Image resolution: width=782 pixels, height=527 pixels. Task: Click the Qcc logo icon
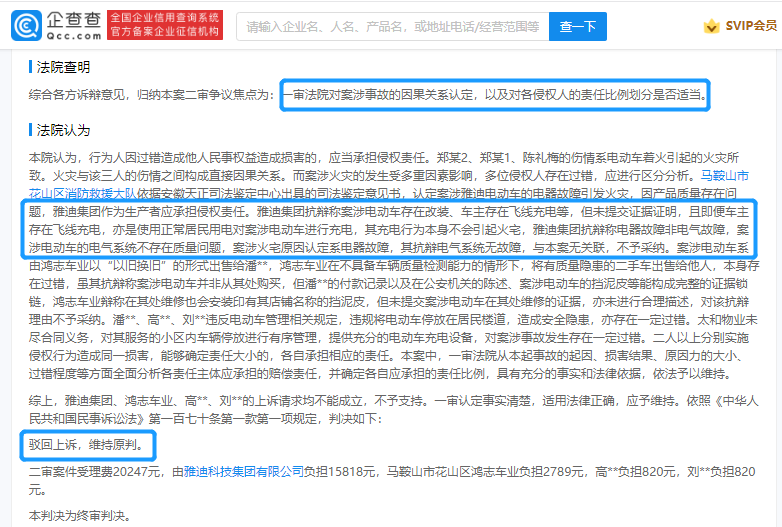click(26, 25)
